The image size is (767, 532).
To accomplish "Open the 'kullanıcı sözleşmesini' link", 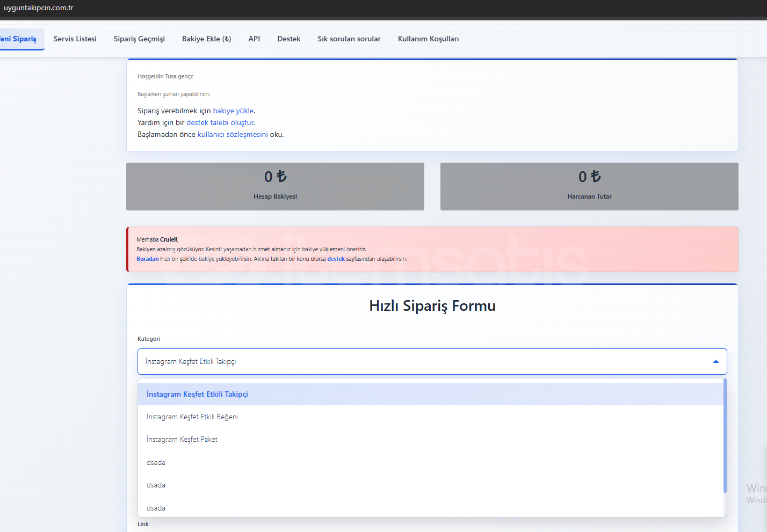I will (233, 135).
